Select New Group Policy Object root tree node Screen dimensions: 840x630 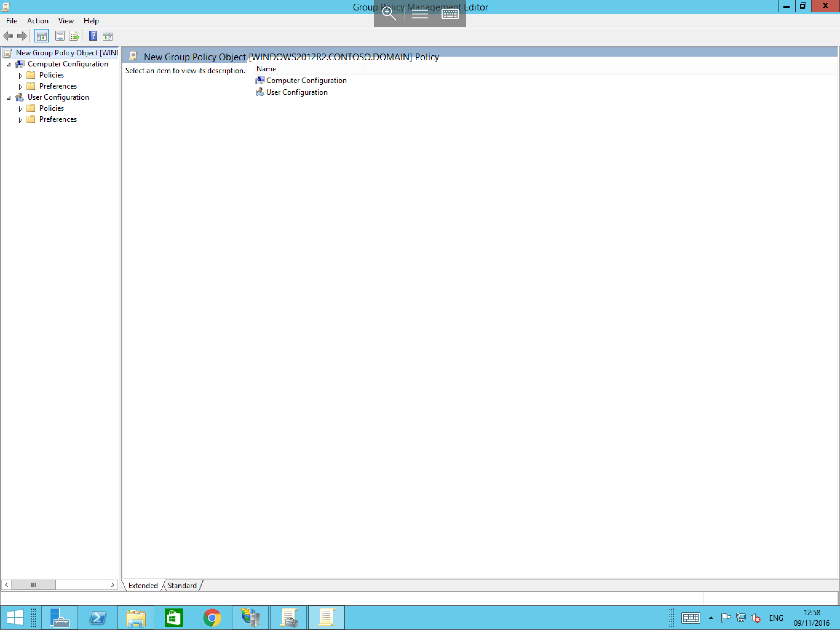coord(67,52)
